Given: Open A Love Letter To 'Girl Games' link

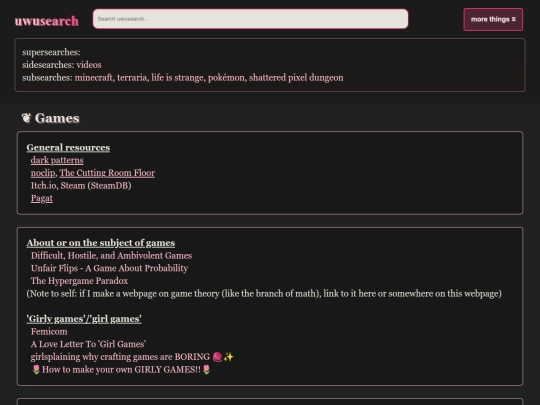Looking at the screenshot, I should pyautogui.click(x=88, y=344).
